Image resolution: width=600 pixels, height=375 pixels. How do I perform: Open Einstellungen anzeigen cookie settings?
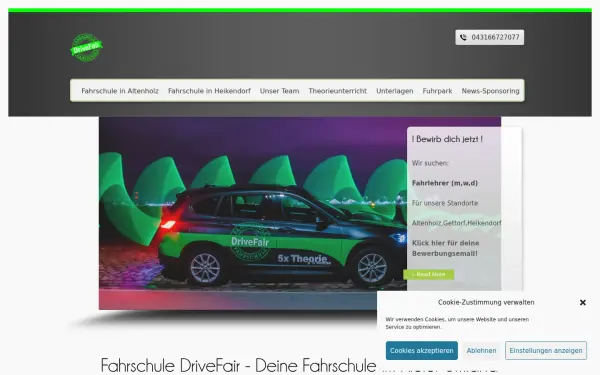[x=546, y=351]
